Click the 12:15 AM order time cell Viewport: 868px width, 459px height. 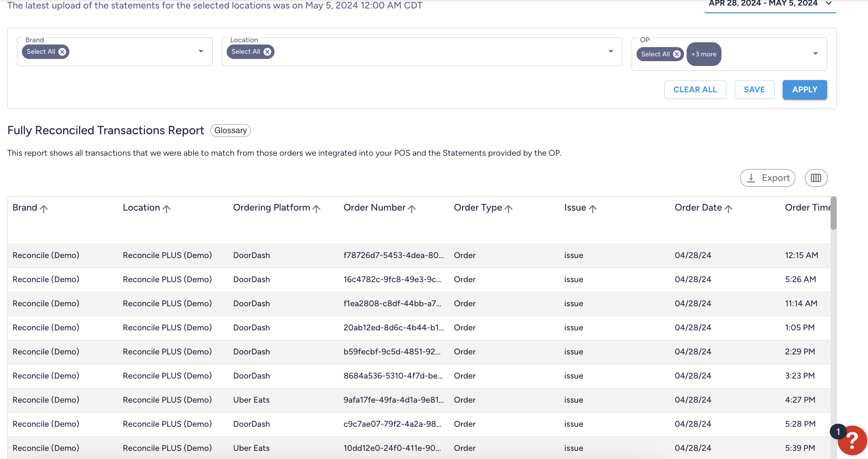802,255
